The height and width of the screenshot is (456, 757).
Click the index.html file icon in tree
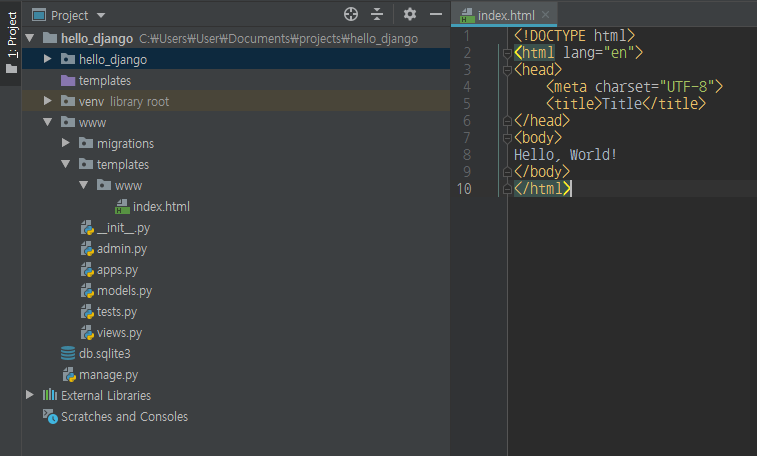[x=122, y=207]
